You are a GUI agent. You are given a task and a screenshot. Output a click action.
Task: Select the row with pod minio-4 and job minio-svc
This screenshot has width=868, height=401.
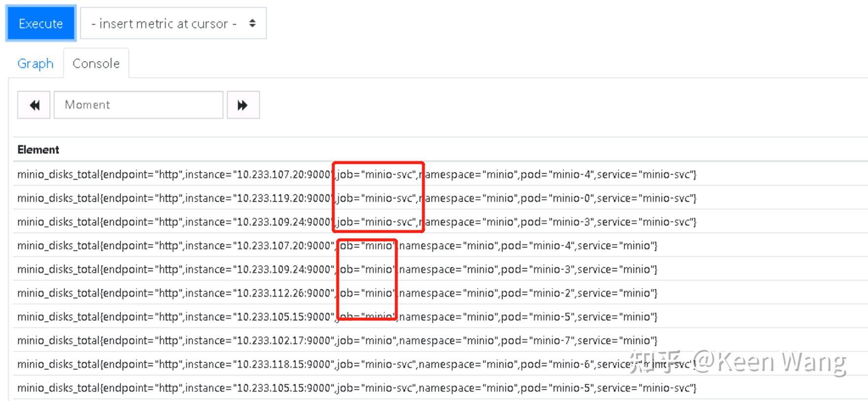440,174
